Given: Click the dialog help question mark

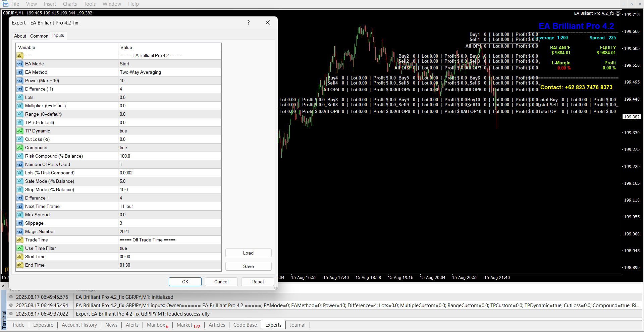Looking at the screenshot, I should point(248,22).
